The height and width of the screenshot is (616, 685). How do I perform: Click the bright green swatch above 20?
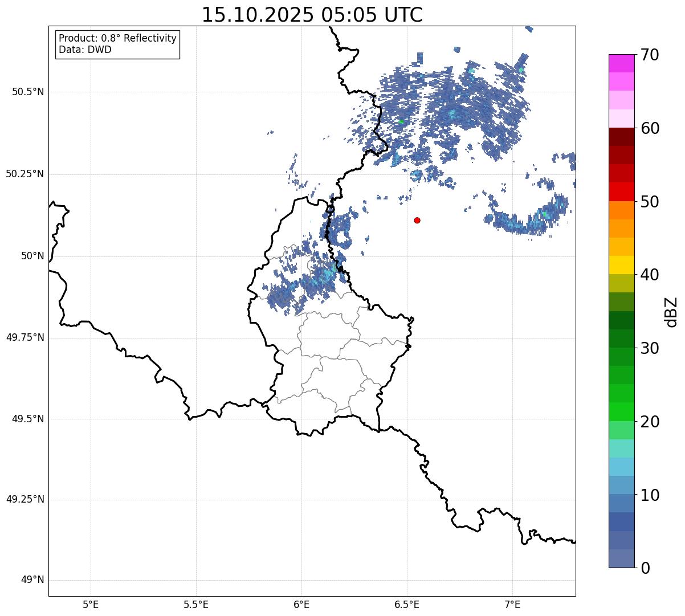[x=622, y=412]
